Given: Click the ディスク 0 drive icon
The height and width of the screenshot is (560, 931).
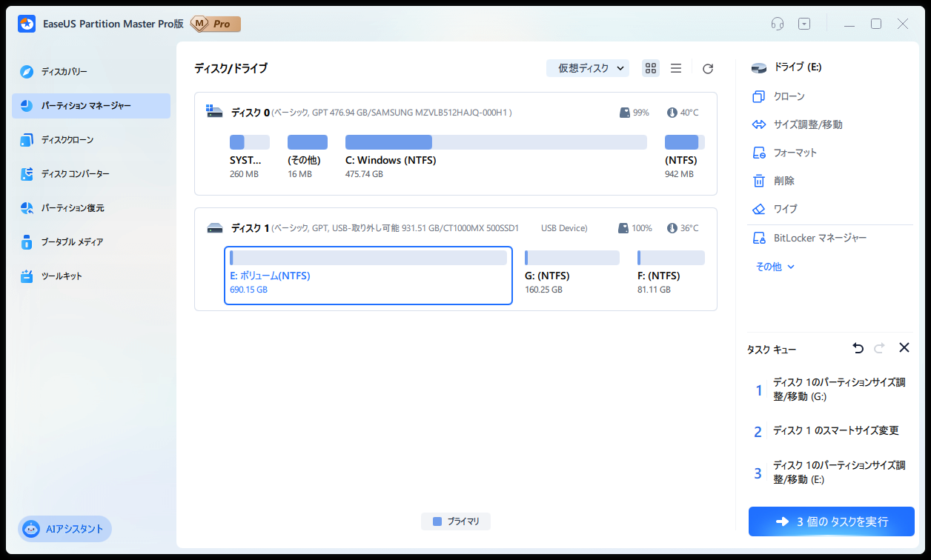Looking at the screenshot, I should 214,112.
